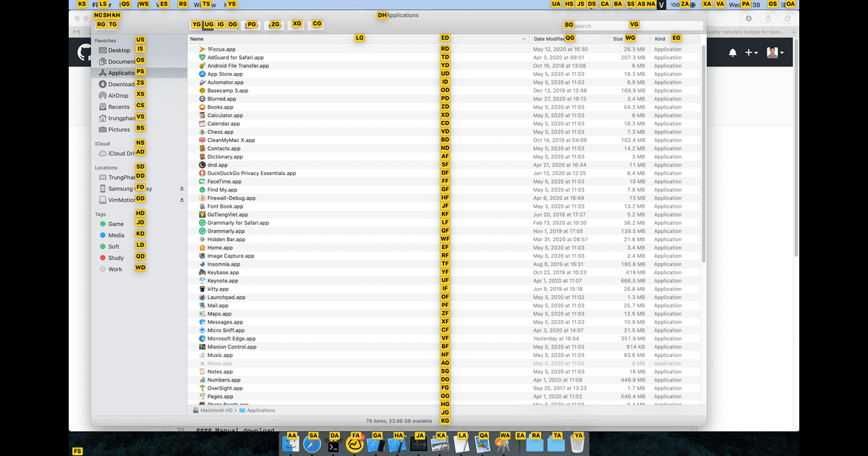Screen dimensions: 868x456
Task: Open the Pictures folder in the sidebar
Action: coord(114,130)
